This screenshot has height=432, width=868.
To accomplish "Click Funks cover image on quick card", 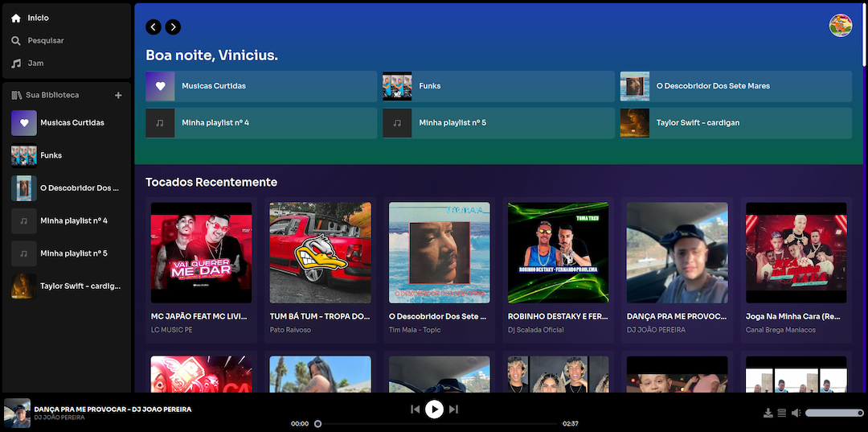I will [397, 86].
